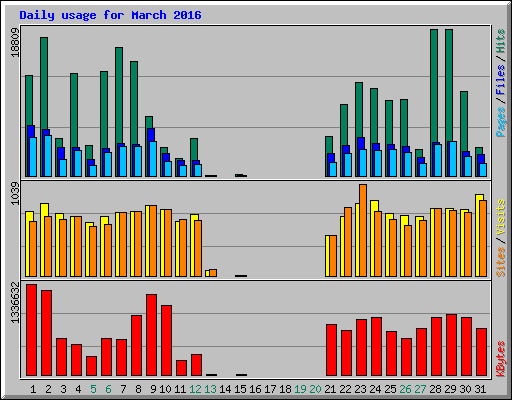Click day label 17 on the x-axis
This screenshot has width=512, height=400.
[270, 389]
